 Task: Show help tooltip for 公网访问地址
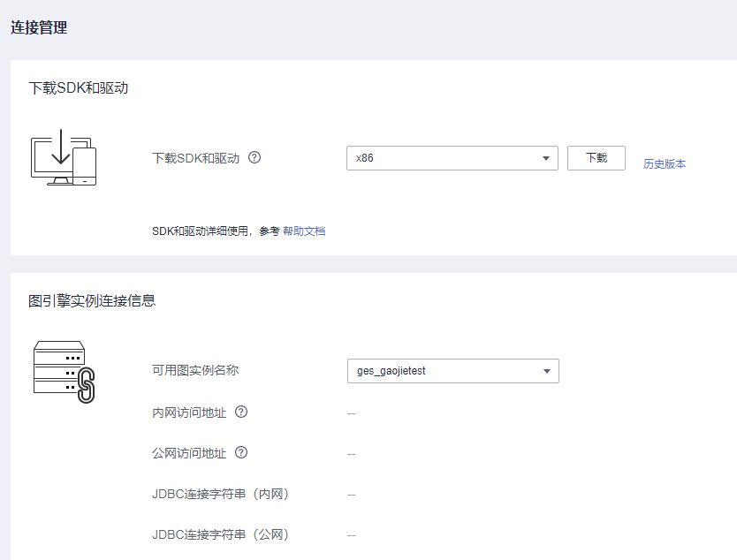point(241,453)
